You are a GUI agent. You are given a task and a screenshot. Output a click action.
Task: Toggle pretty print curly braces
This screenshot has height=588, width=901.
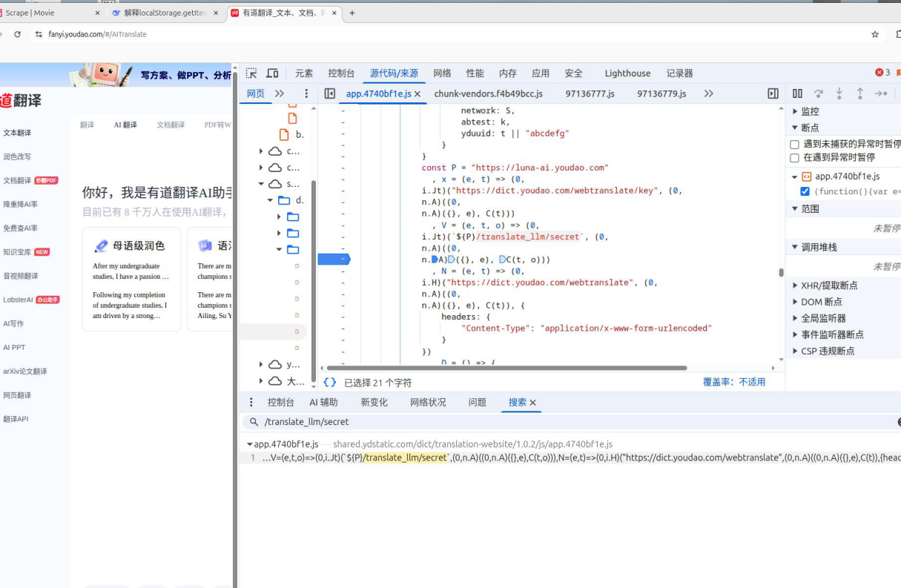point(330,383)
